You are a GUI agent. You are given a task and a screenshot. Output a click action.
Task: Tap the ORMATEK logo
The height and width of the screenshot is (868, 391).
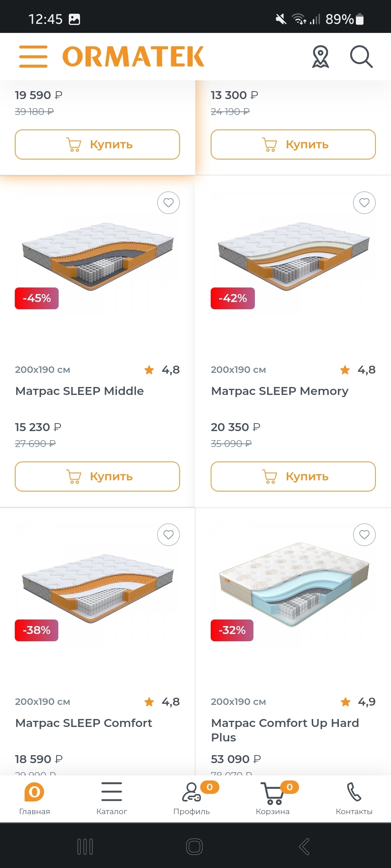(x=133, y=57)
